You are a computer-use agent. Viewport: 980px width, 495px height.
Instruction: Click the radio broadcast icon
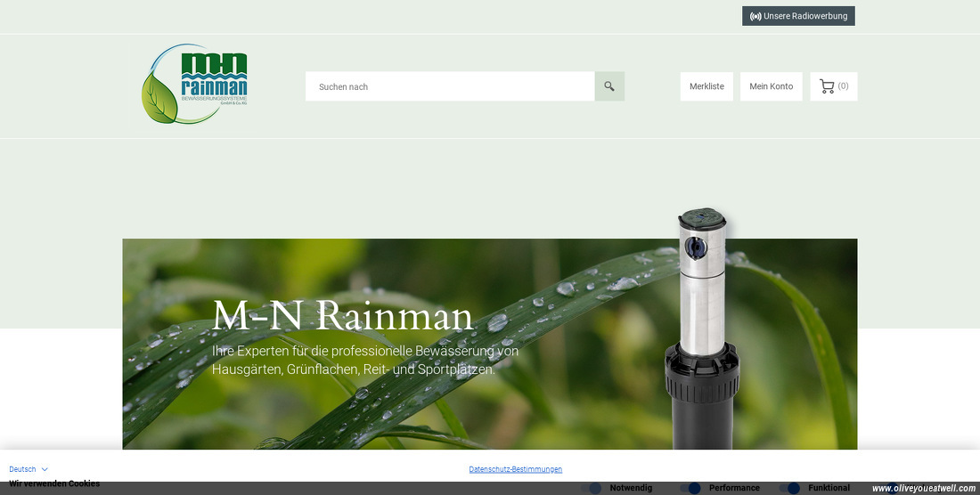pyautogui.click(x=755, y=16)
